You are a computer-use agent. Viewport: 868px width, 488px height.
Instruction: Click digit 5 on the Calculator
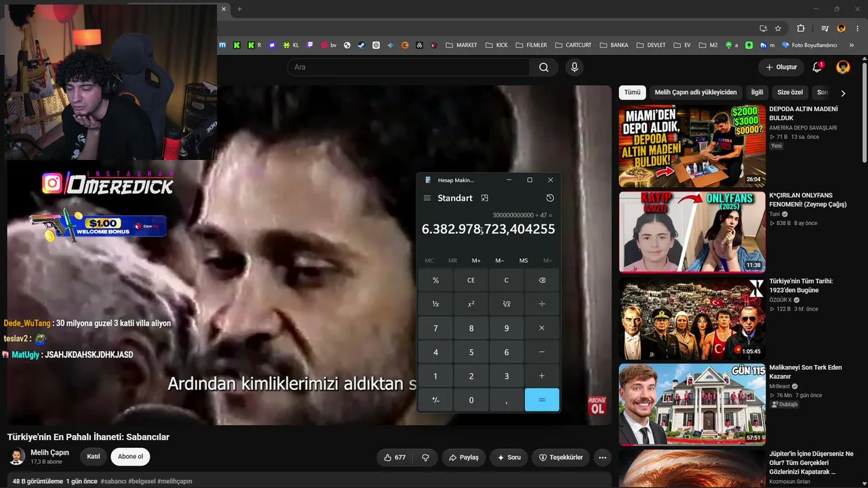pos(471,352)
